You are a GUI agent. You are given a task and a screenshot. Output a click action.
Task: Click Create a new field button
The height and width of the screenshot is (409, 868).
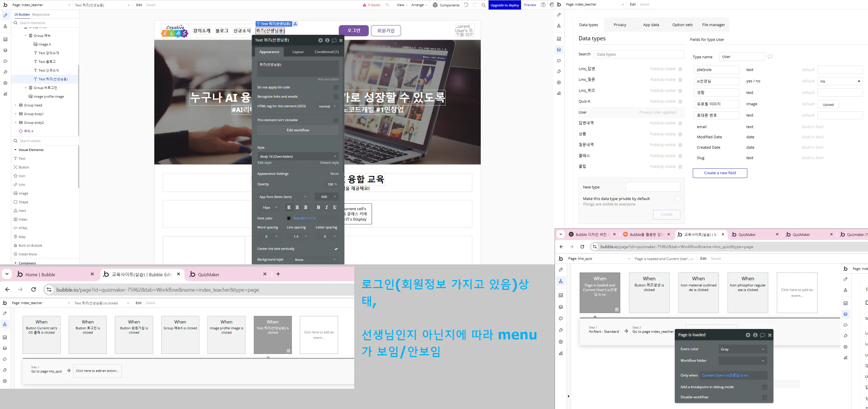pyautogui.click(x=720, y=173)
